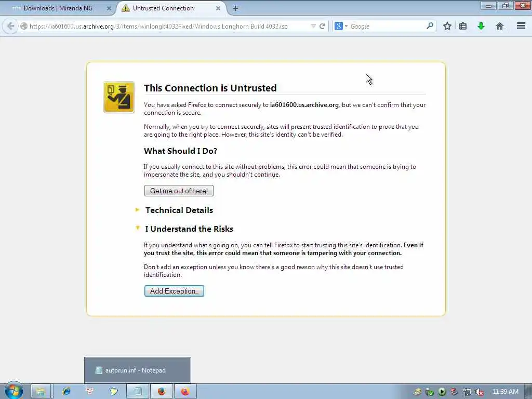This screenshot has width=532, height=399.
Task: Open the network tray icon
Action: coord(467,392)
